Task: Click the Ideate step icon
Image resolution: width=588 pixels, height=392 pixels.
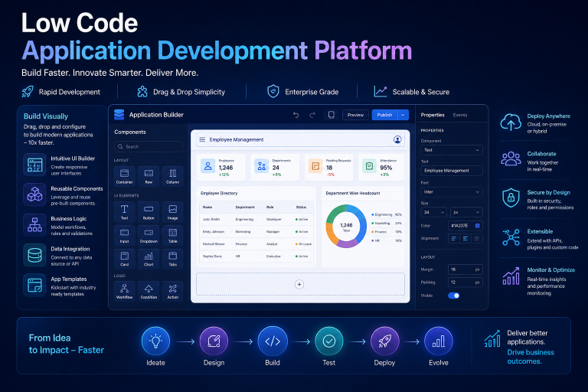Action: click(x=155, y=341)
